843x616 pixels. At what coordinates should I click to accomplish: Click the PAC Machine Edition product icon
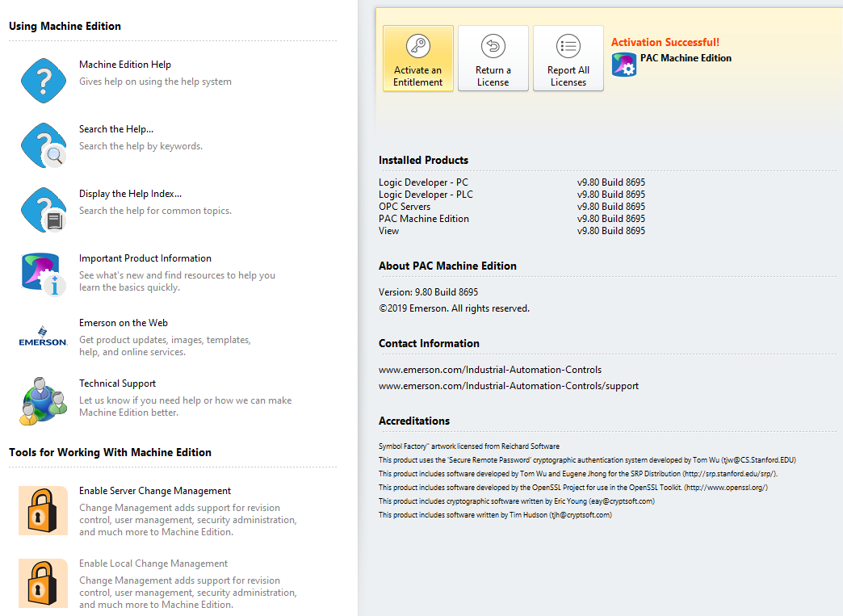click(x=624, y=65)
